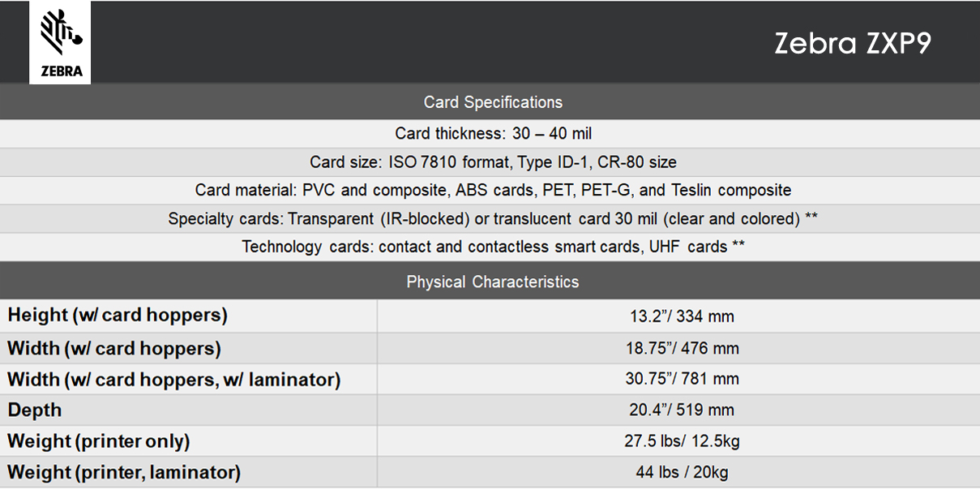Screen dimensions: 980x490
Task: Select the Physical Characteristics section header
Action: point(493,282)
